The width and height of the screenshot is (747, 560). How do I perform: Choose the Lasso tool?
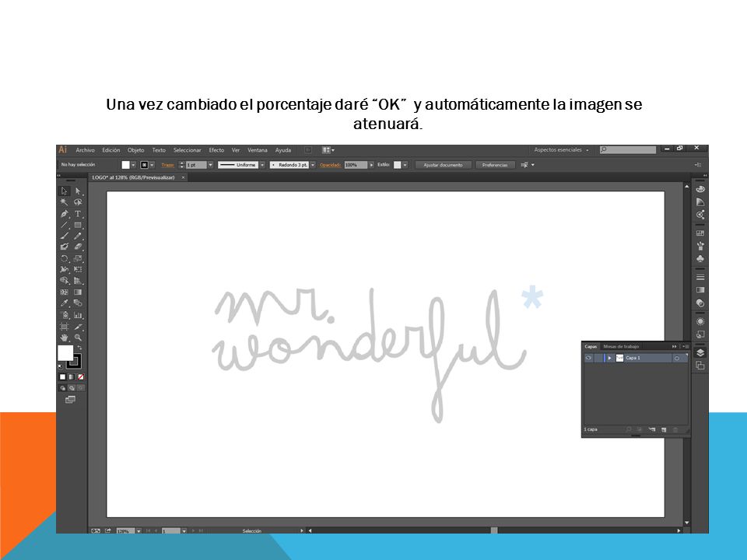click(78, 202)
